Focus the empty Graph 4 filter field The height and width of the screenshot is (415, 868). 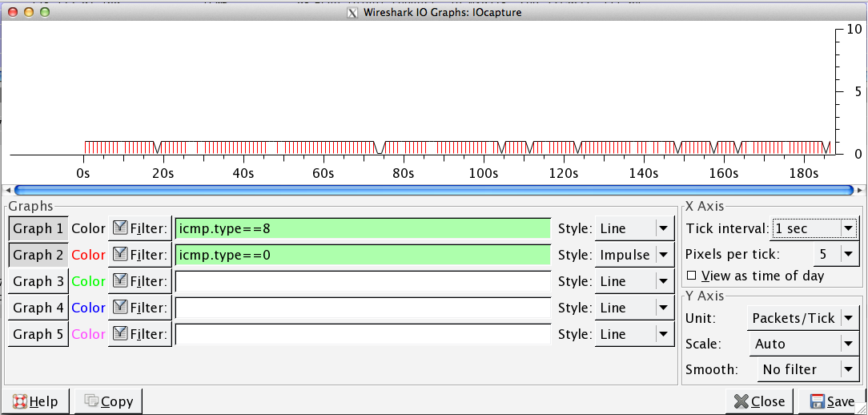pyautogui.click(x=363, y=308)
